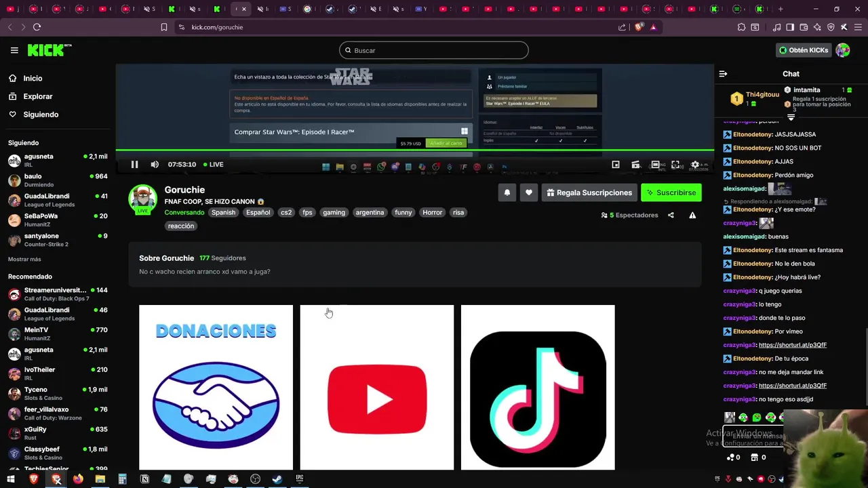This screenshot has width=868, height=488.
Task: Open OBS Studio from the taskbar
Action: coord(255,479)
